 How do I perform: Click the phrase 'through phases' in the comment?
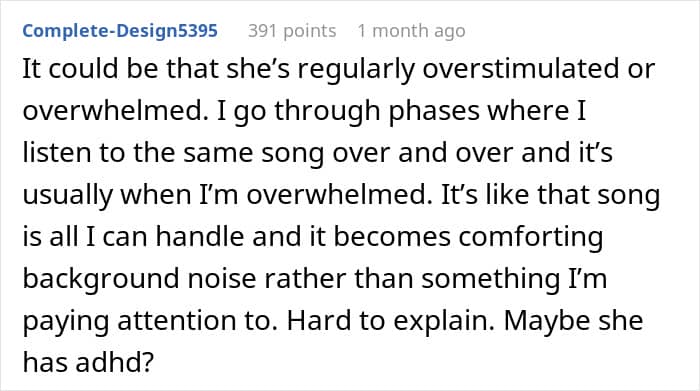pos(376,111)
